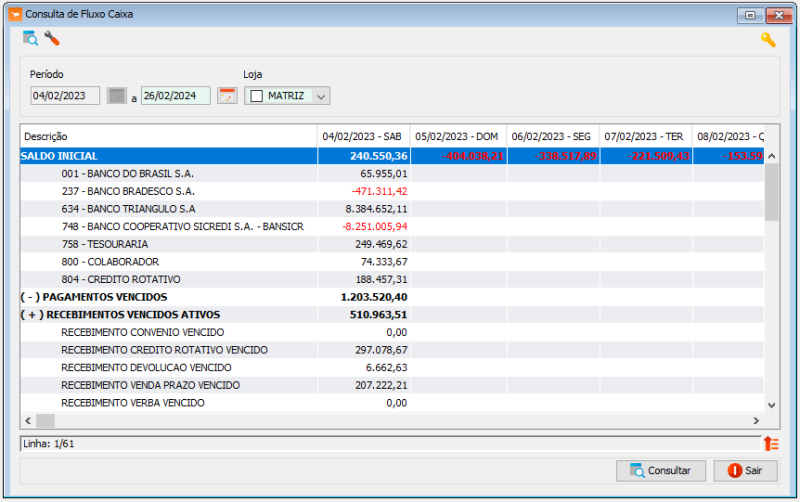
Task: Toggle the MATRIZ store checkbox
Action: click(x=257, y=96)
